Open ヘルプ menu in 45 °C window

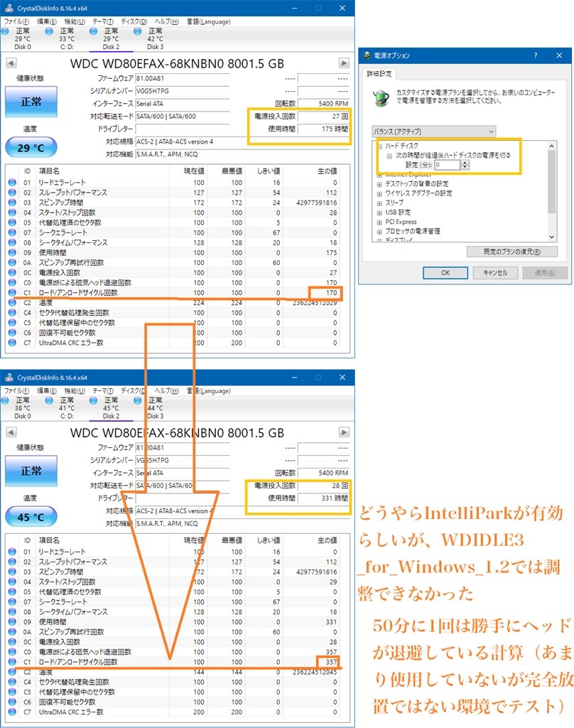point(166,390)
